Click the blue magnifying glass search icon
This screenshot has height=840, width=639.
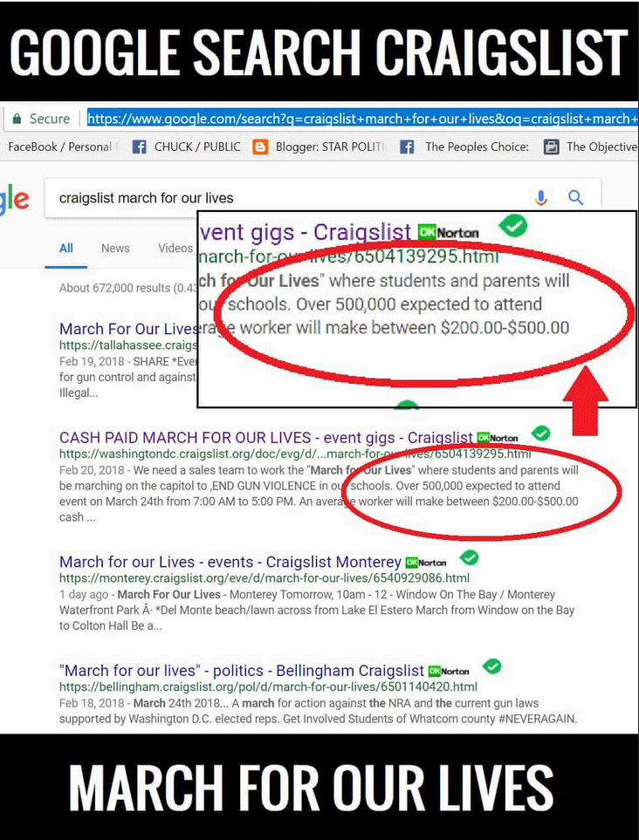pos(575,198)
